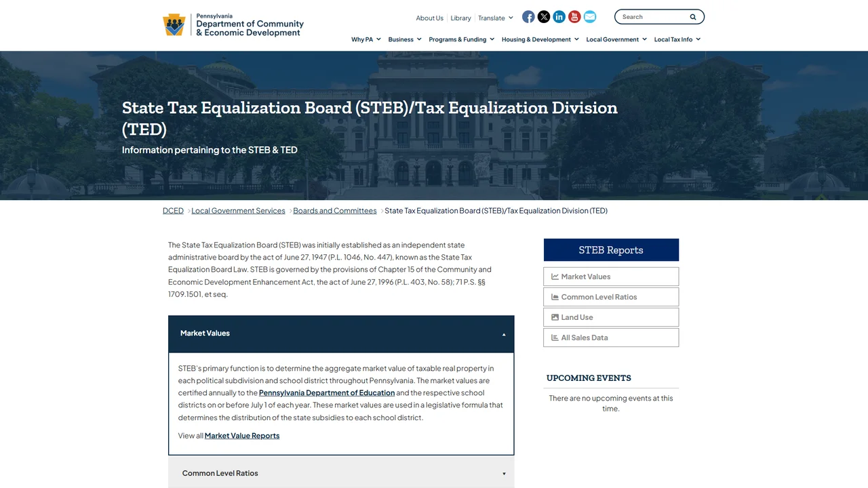Click the email newsletter envelope icon
This screenshot has width=868, height=488.
pos(590,17)
